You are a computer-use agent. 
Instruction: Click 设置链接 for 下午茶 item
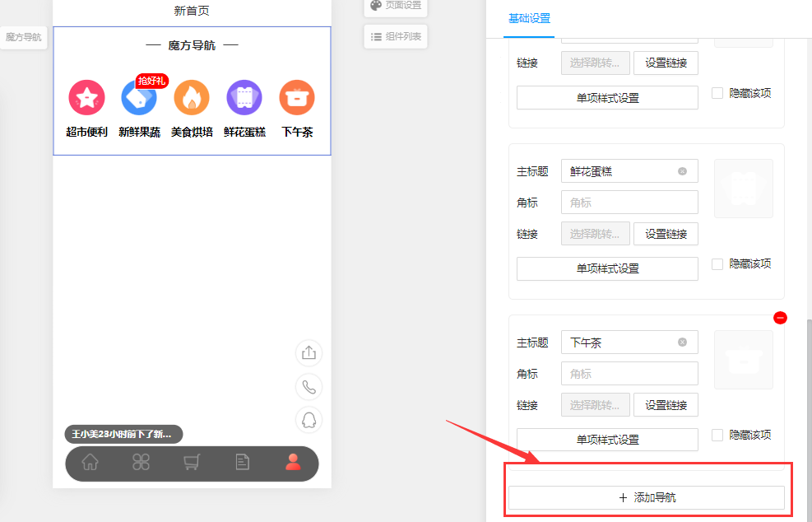(666, 404)
